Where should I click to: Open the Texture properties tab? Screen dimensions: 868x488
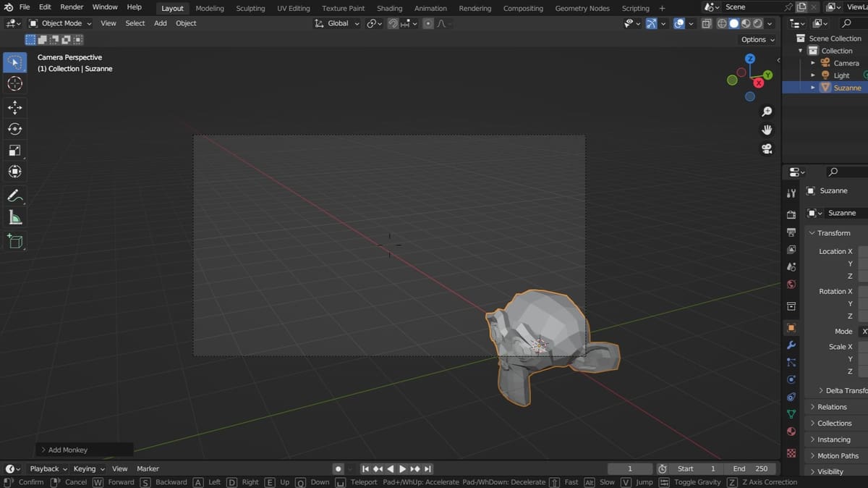(x=791, y=453)
